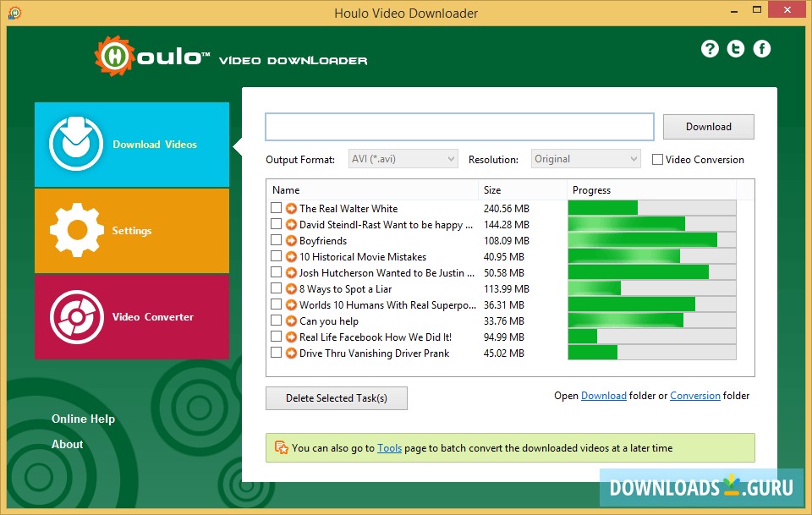This screenshot has width=812, height=515.
Task: Check the box for The Real Walter White
Action: coord(276,208)
